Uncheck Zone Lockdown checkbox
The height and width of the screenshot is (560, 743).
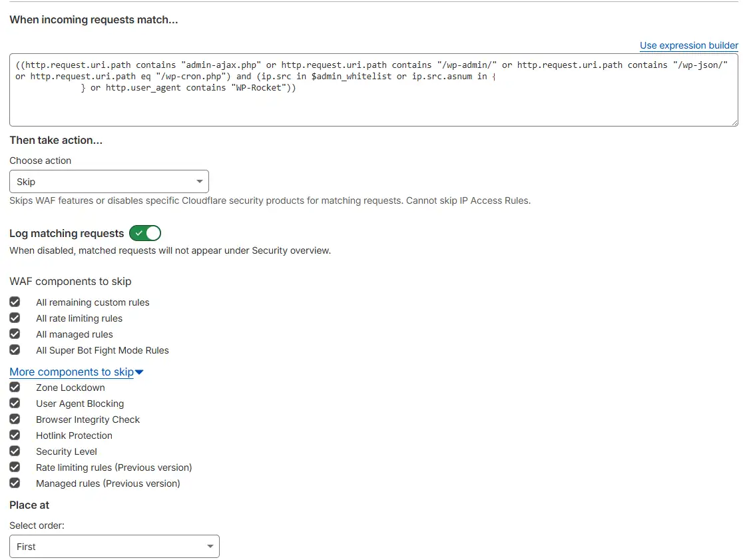point(15,387)
